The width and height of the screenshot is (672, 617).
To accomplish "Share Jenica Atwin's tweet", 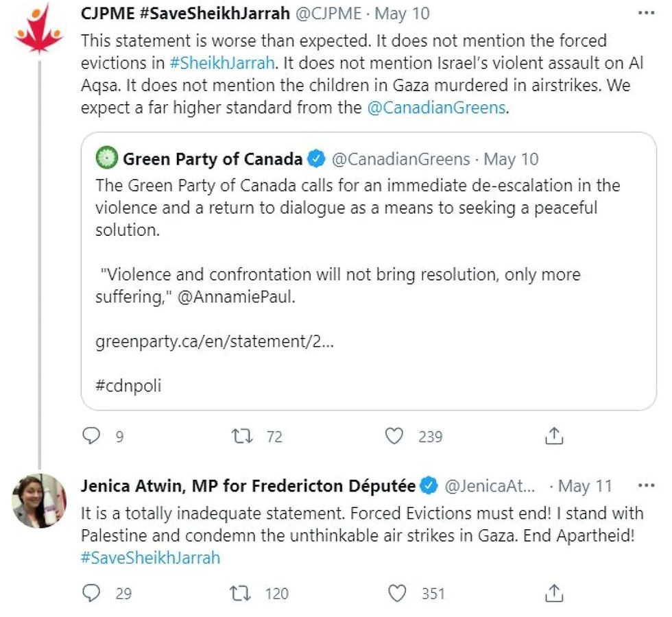I will point(554,593).
